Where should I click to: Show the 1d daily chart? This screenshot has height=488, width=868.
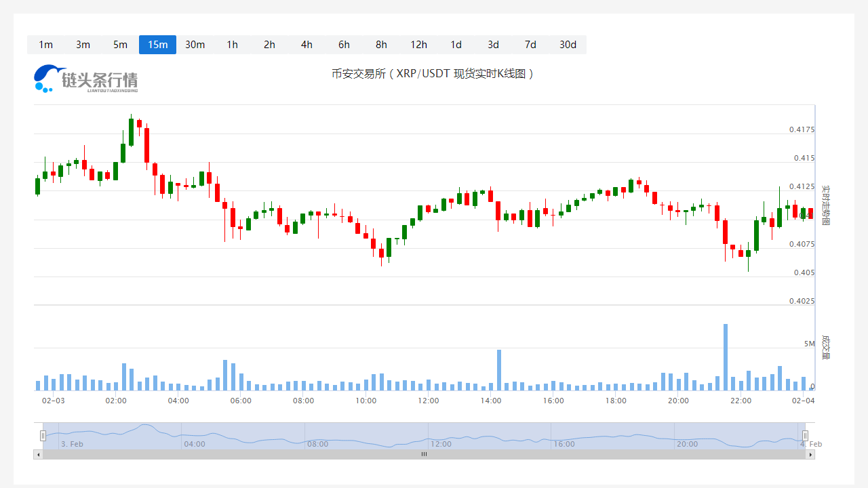(456, 45)
